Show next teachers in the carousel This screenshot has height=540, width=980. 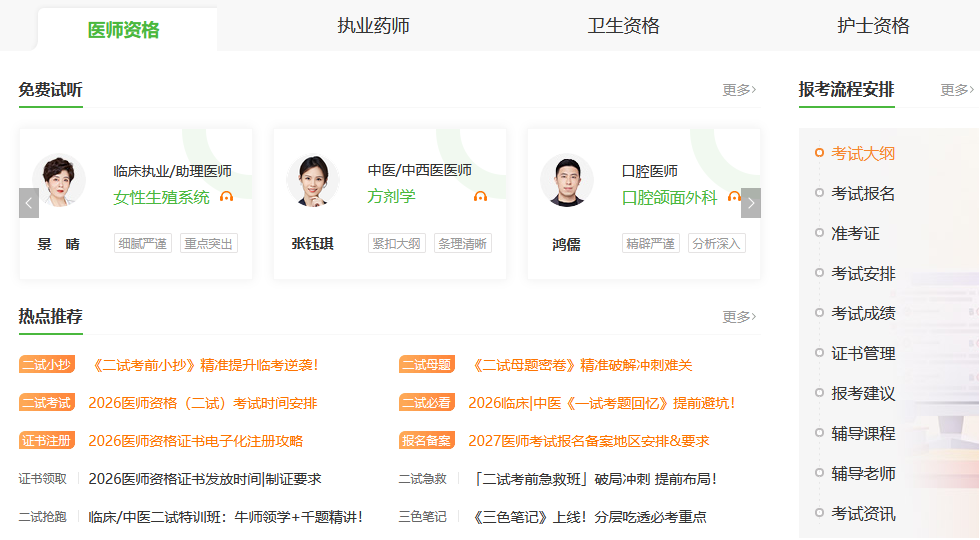[751, 203]
